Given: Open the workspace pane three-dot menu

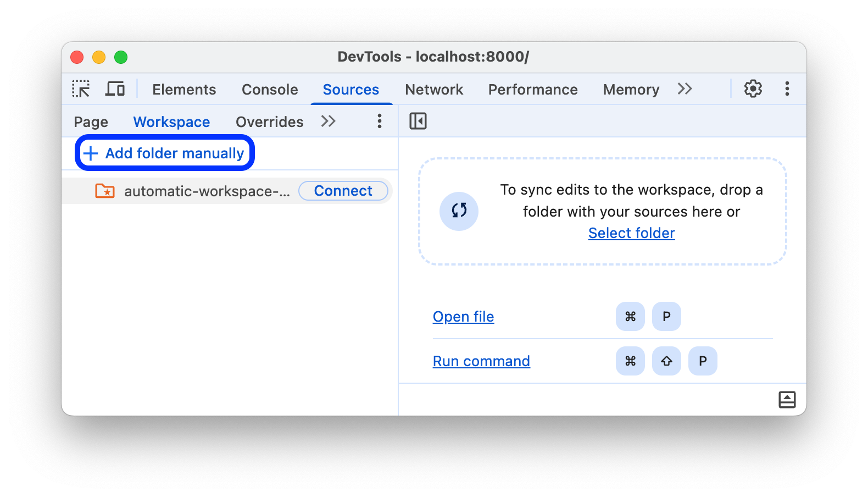Looking at the screenshot, I should [x=379, y=121].
